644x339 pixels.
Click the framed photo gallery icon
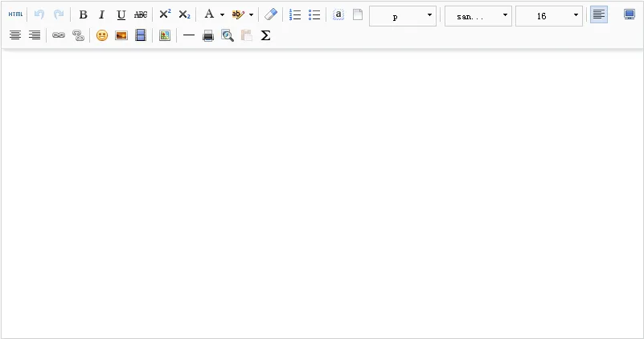coord(165,35)
